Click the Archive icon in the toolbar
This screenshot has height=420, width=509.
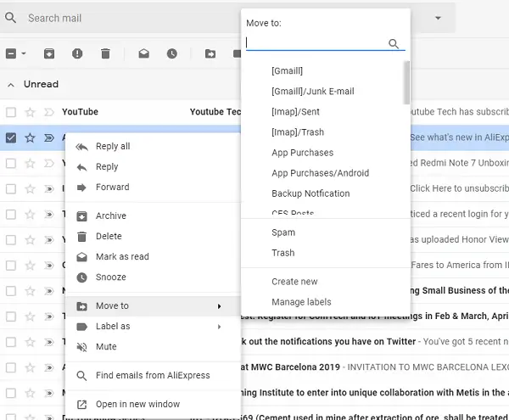click(x=49, y=53)
